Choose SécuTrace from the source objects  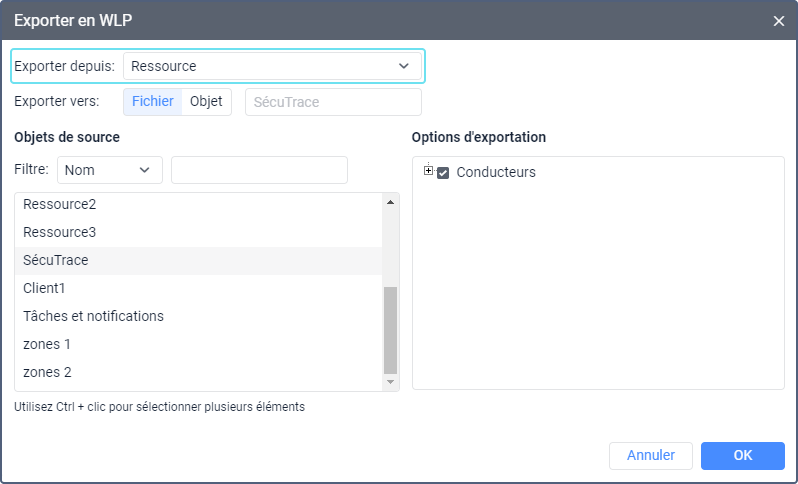pyautogui.click(x=56, y=260)
